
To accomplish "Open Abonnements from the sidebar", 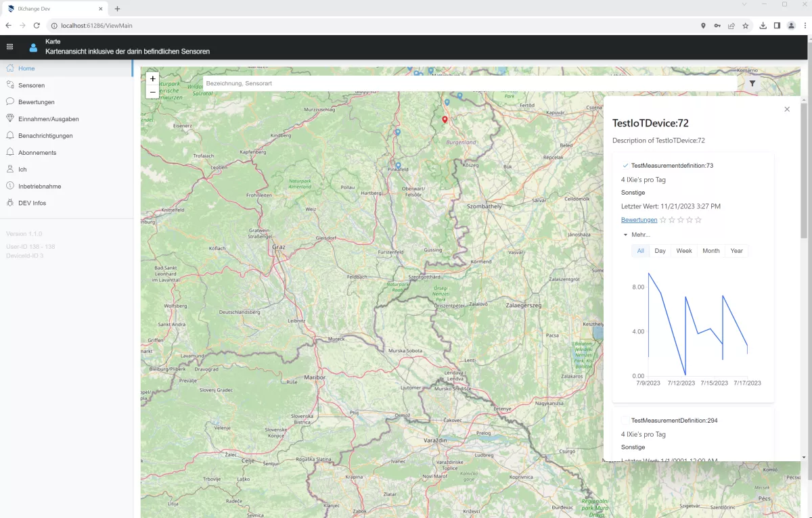I will [37, 153].
